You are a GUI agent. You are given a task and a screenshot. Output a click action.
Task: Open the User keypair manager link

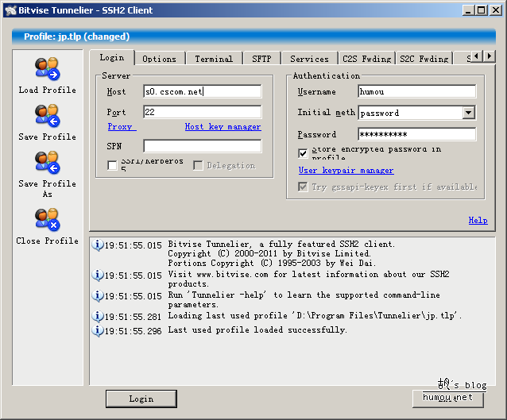[x=346, y=170]
